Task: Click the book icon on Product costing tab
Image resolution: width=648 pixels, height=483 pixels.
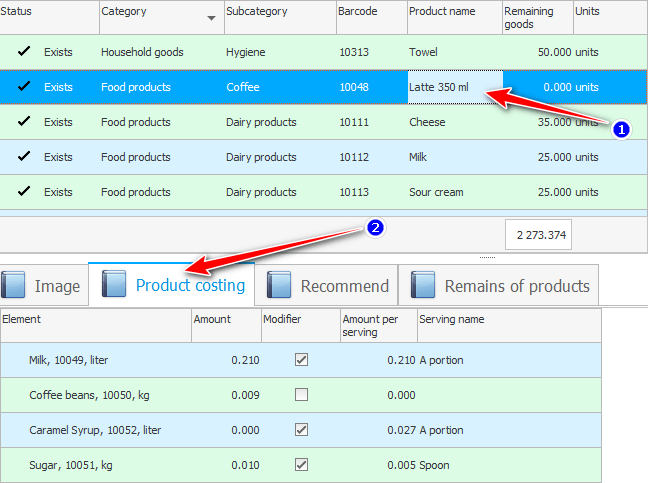Action: point(114,284)
